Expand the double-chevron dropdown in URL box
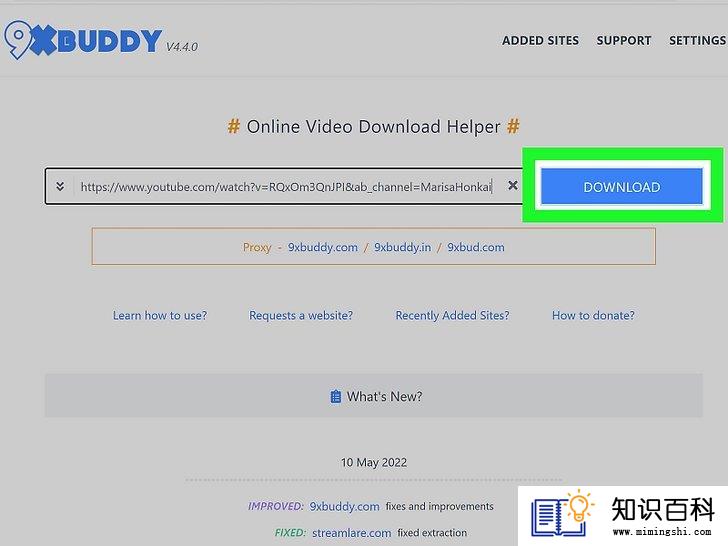Screen dimensions: 728x546 tap(60, 186)
